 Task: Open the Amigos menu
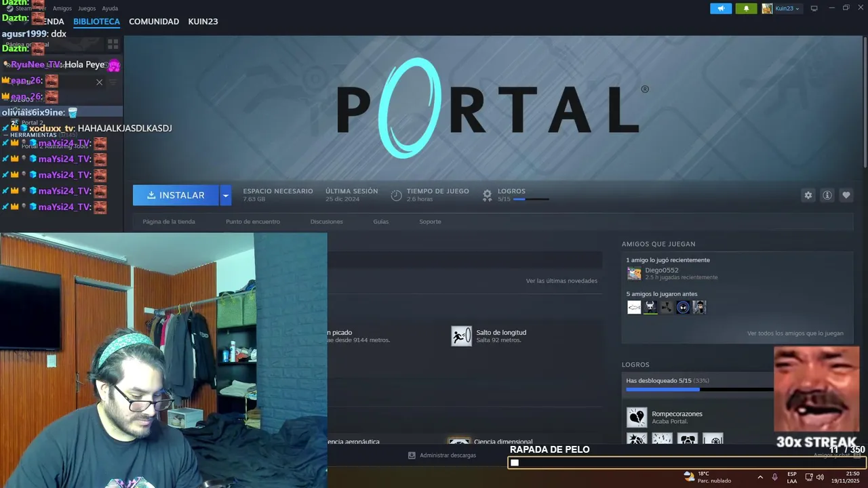pyautogui.click(x=62, y=9)
